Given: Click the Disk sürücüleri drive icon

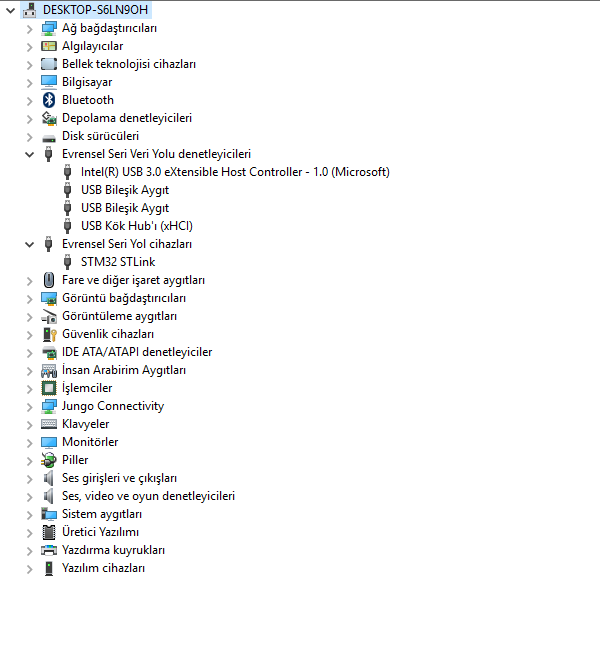Looking at the screenshot, I should [x=49, y=137].
